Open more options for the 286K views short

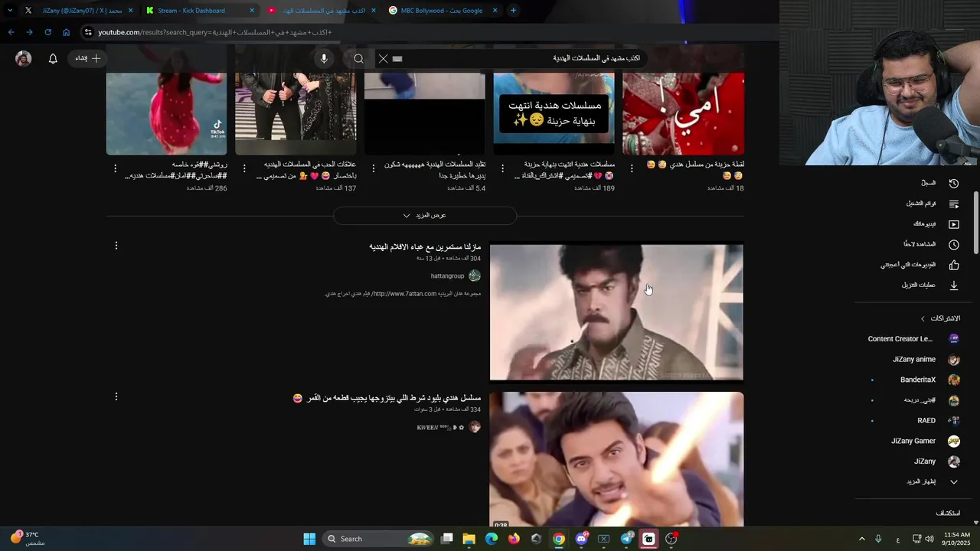click(x=116, y=168)
